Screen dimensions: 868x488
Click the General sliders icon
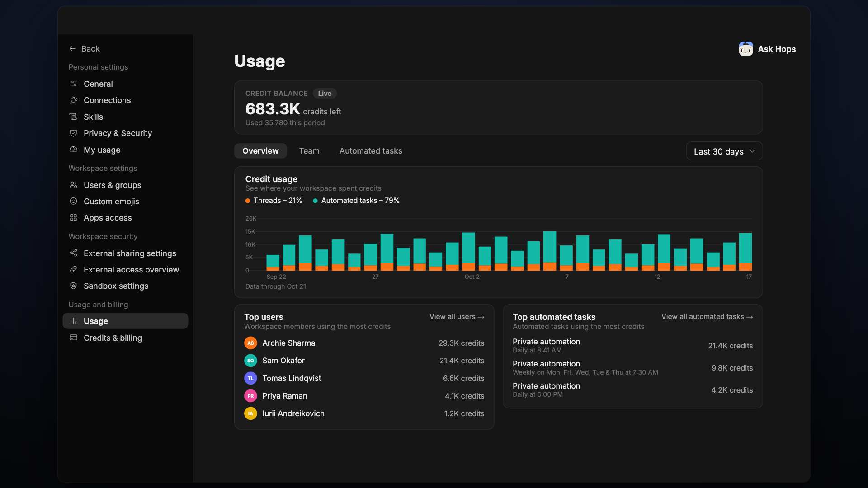click(x=73, y=84)
